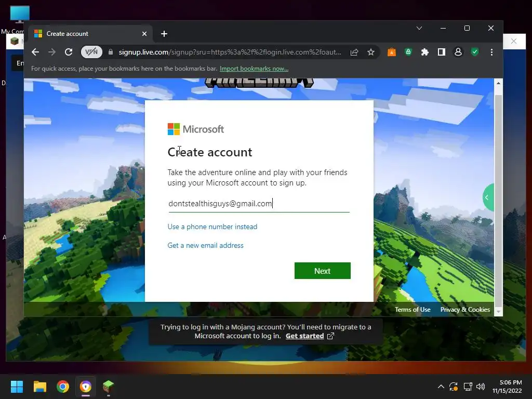The image size is (532, 399).
Task: Open a new browser tab
Action: (x=164, y=34)
